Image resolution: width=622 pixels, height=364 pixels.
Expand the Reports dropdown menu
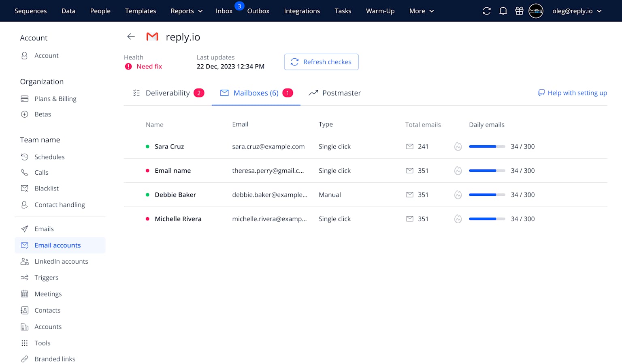(x=186, y=11)
